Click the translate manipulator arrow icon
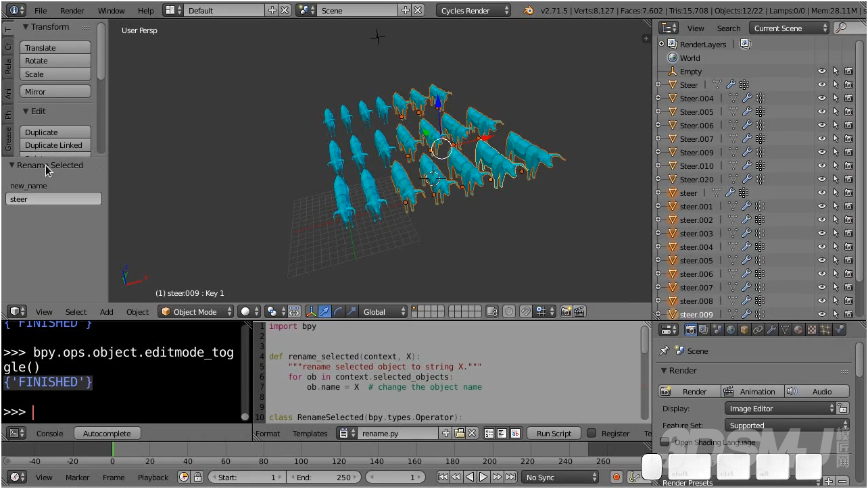Viewport: 868px width, 489px height. coord(324,311)
